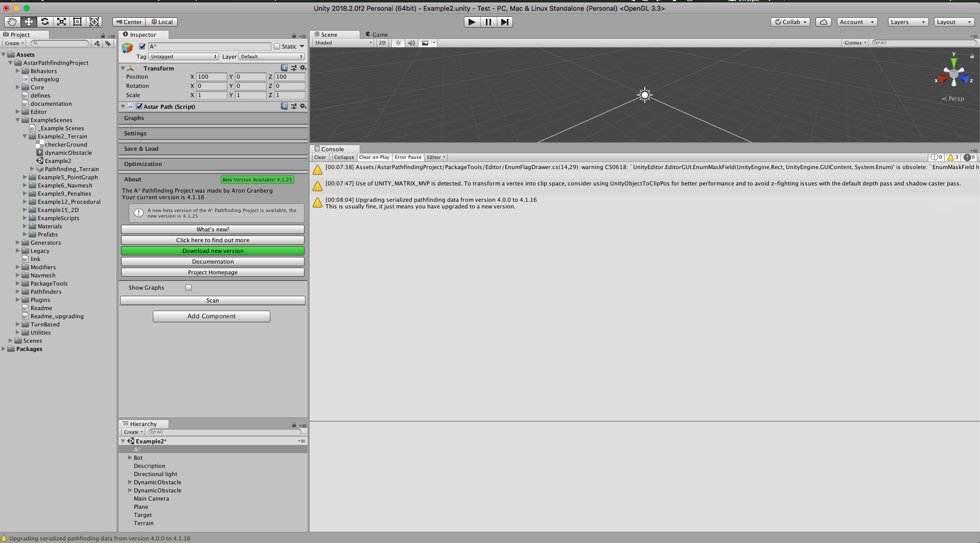Select the Scale tool in the toolbar
The height and width of the screenshot is (543, 980).
tap(61, 22)
